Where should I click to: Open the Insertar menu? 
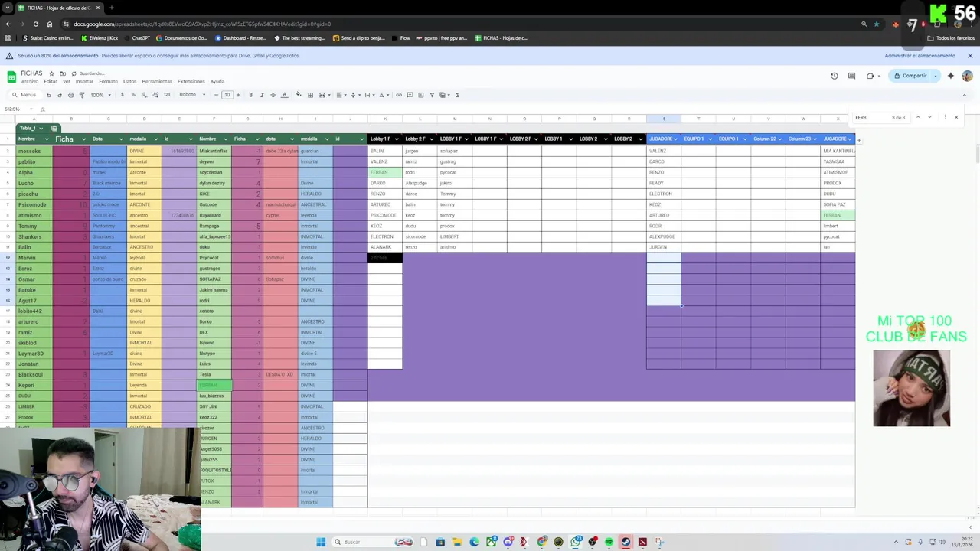[x=84, y=81]
